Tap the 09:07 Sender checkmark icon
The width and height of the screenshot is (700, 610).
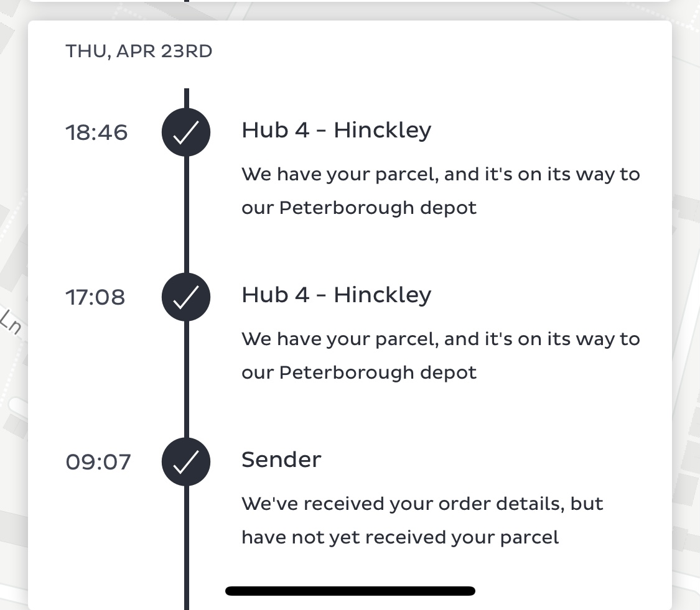(x=186, y=462)
